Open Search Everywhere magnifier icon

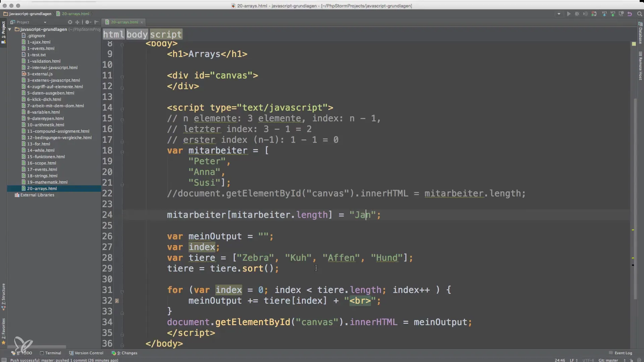639,14
